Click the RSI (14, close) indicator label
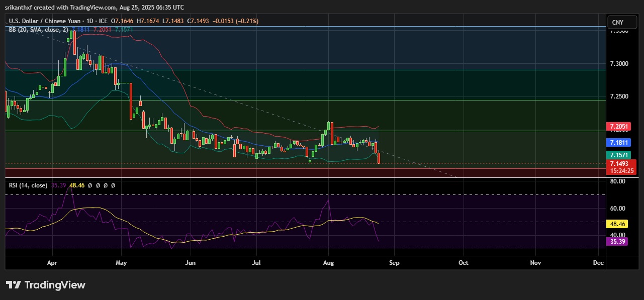Image resolution: width=644 pixels, height=300 pixels. 28,185
